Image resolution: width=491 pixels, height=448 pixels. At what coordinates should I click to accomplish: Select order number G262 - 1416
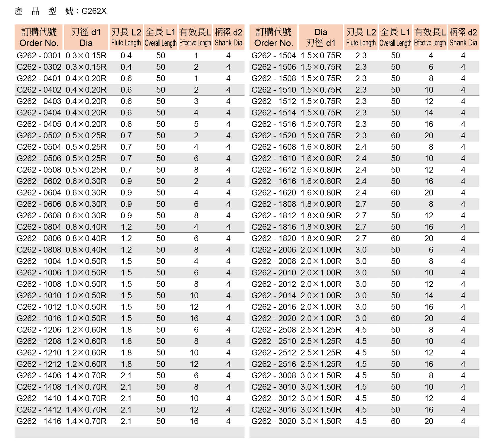tap(39, 421)
